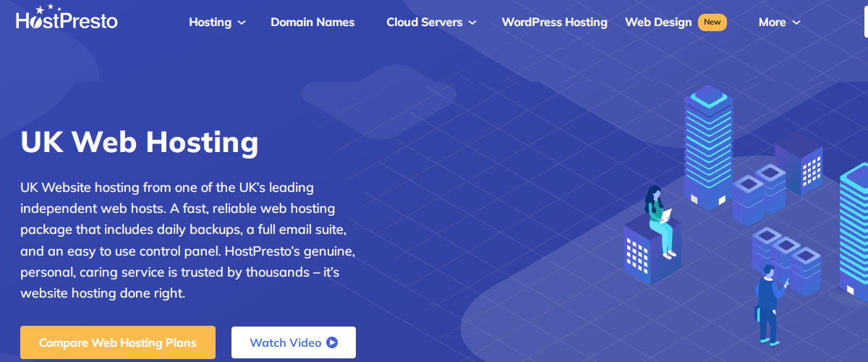Go to WordPress Hosting page
The image size is (868, 362).
555,22
